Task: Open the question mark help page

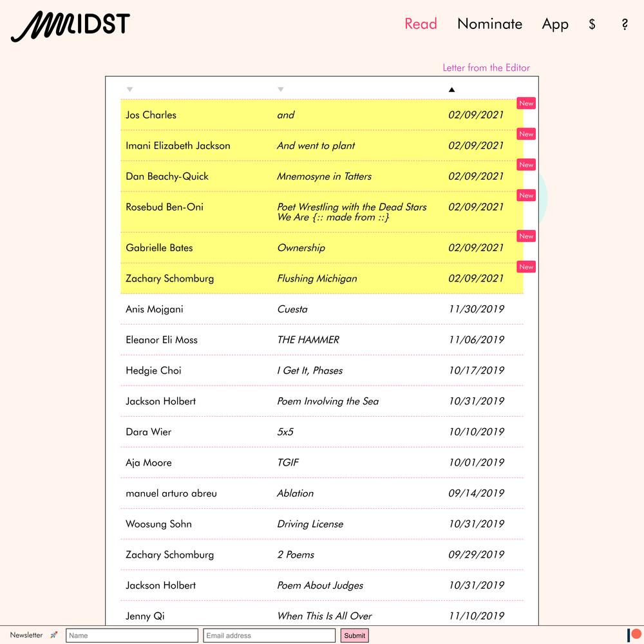Action: tap(624, 24)
